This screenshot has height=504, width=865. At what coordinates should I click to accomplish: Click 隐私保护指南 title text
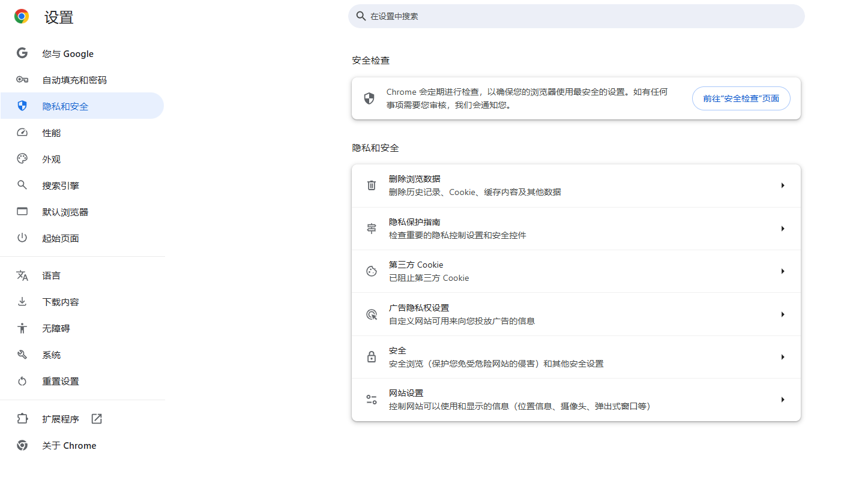[415, 222]
